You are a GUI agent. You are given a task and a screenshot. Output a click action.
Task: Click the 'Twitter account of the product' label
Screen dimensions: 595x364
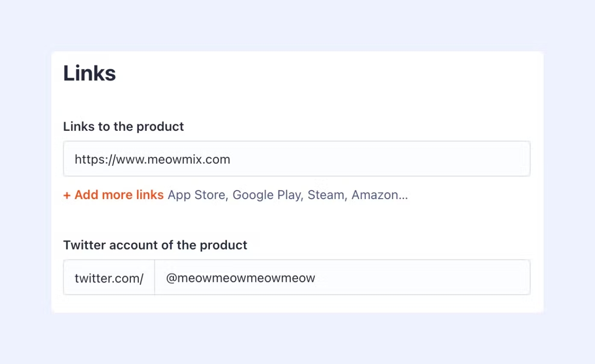point(155,245)
